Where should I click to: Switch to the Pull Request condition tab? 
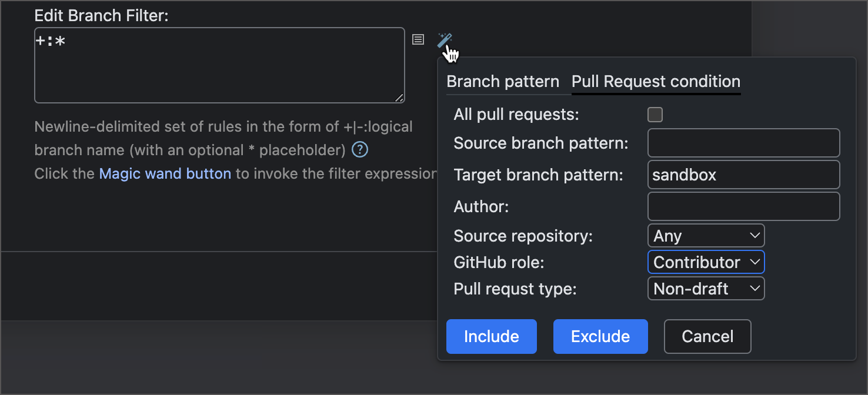coord(655,81)
